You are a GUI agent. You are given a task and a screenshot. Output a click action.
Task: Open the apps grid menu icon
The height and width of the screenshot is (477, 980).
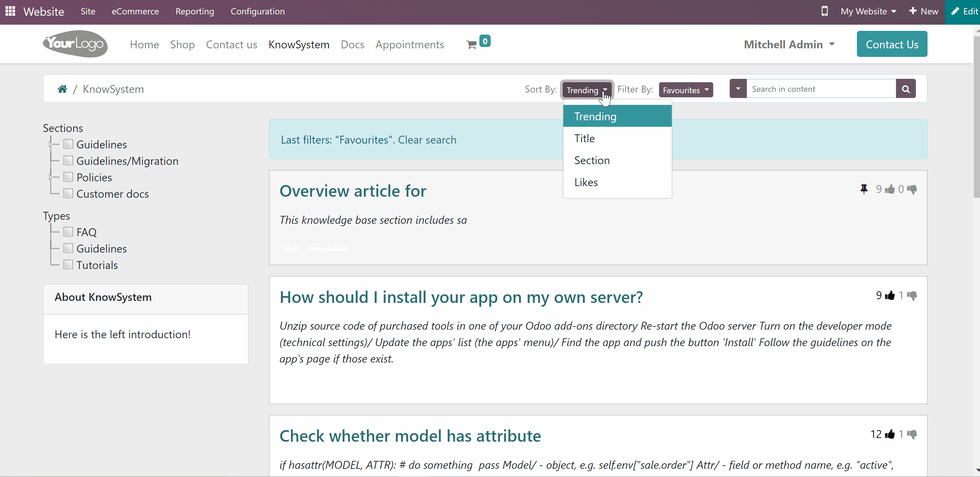[10, 11]
